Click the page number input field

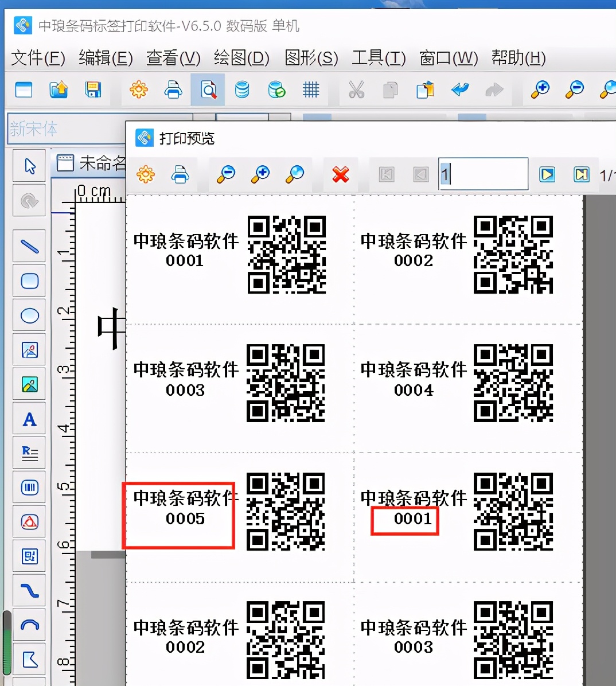pos(483,174)
